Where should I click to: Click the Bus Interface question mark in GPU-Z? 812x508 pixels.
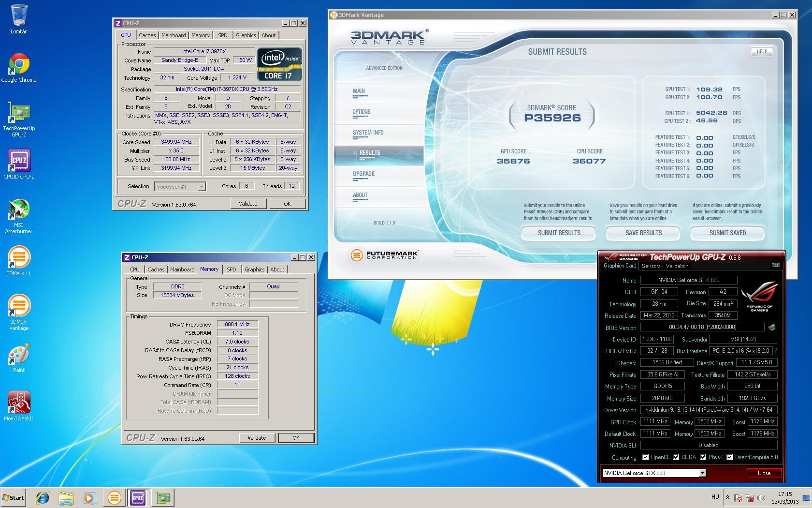tap(776, 351)
